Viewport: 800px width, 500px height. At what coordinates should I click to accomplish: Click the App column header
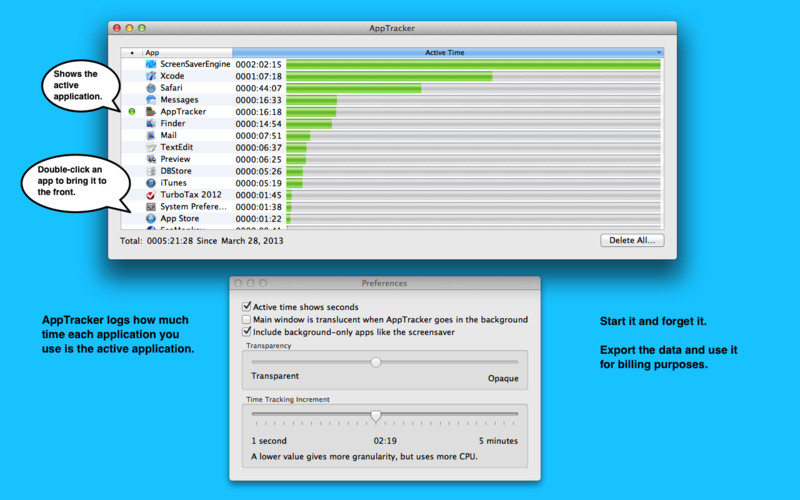coord(188,53)
